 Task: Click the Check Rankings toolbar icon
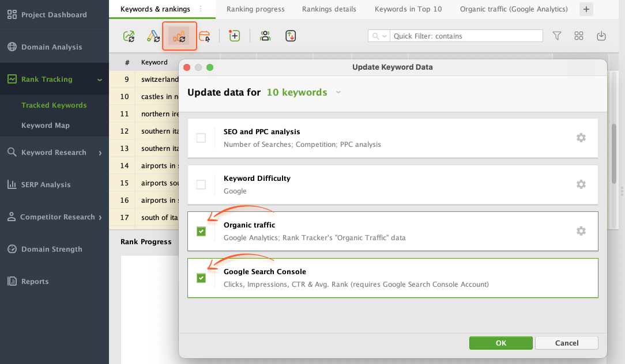pos(129,36)
